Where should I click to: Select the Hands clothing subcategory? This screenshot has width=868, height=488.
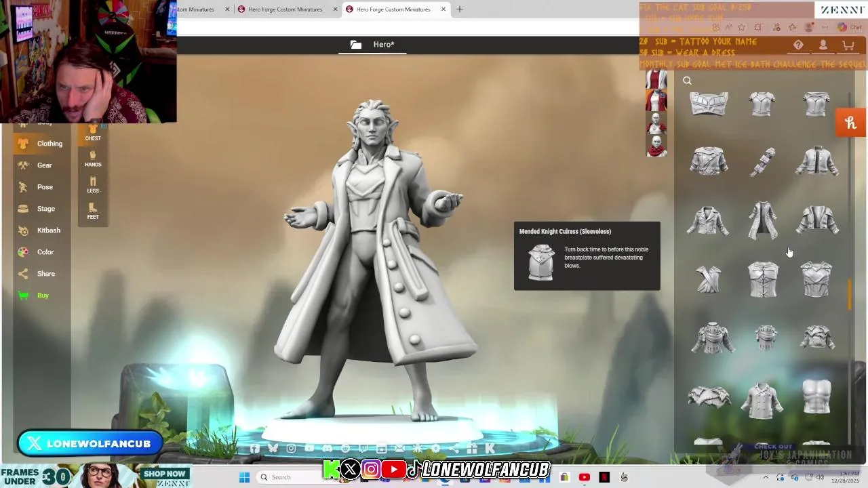pos(93,159)
